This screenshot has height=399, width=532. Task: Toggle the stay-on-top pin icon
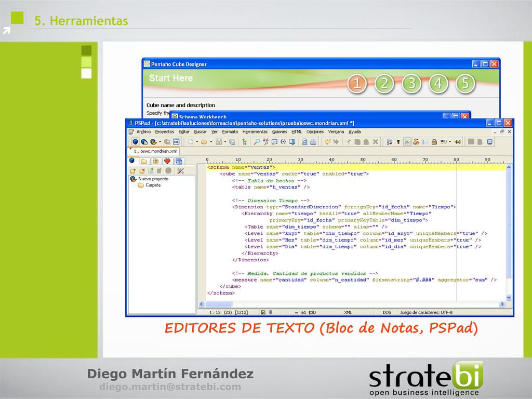[x=458, y=142]
